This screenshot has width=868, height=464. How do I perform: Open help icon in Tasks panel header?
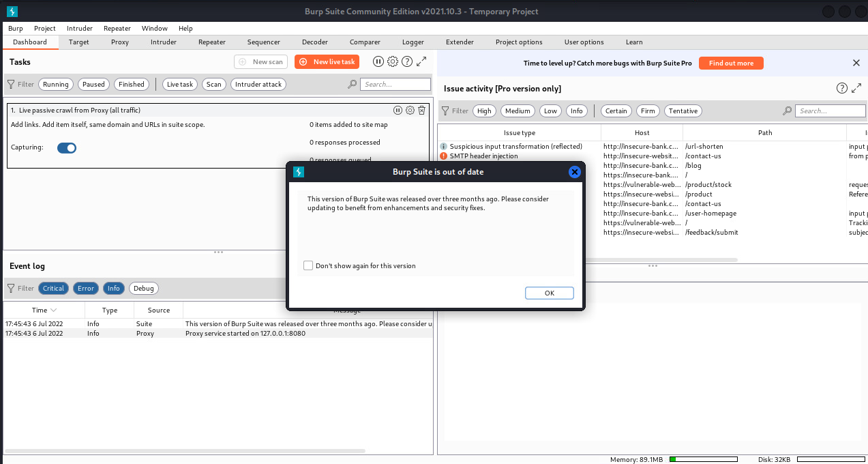point(407,61)
